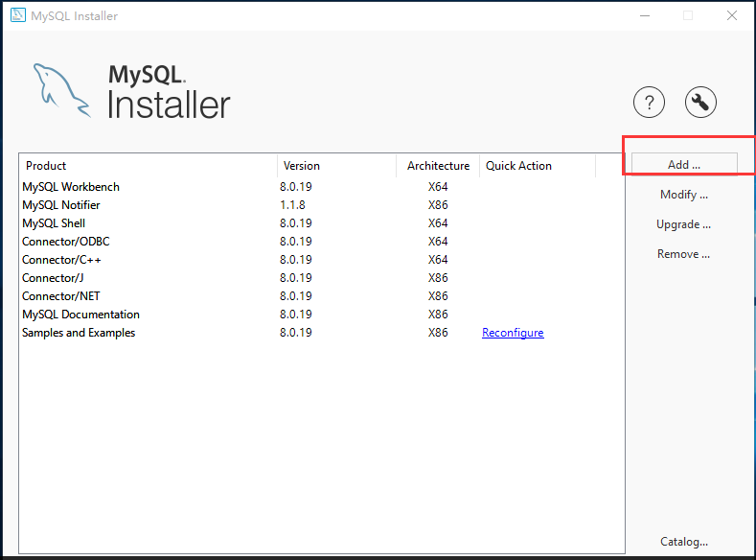Click the Modify ... button
756x560 pixels.
684,195
